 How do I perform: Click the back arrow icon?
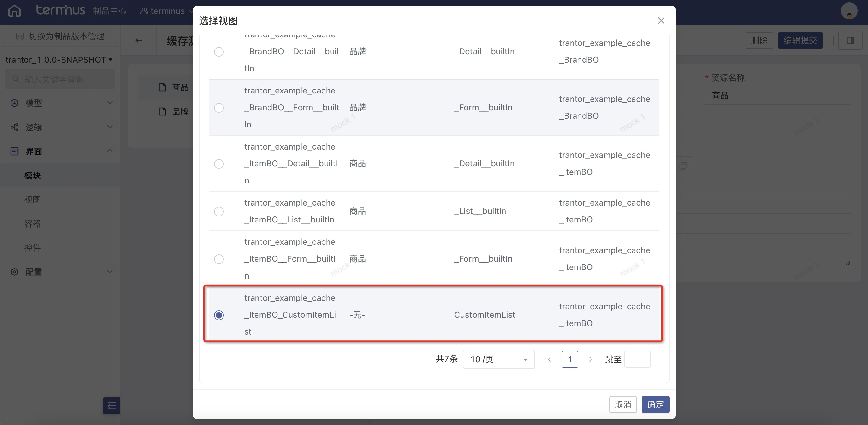[x=138, y=40]
